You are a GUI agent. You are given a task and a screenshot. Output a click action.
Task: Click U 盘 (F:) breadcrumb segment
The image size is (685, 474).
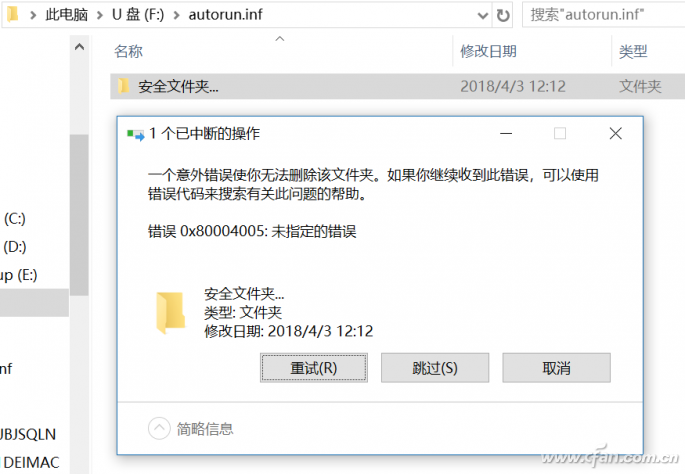coord(138,15)
